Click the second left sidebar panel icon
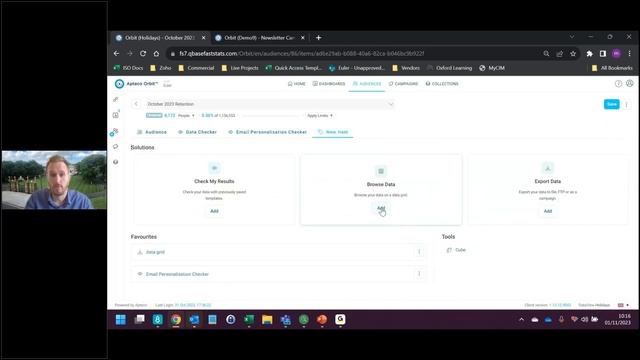 (116, 115)
